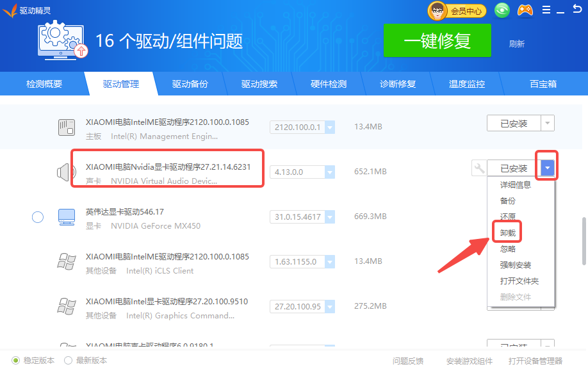Select the 最新版本 radio button
Viewport: 588px width, 369px height.
(x=68, y=361)
